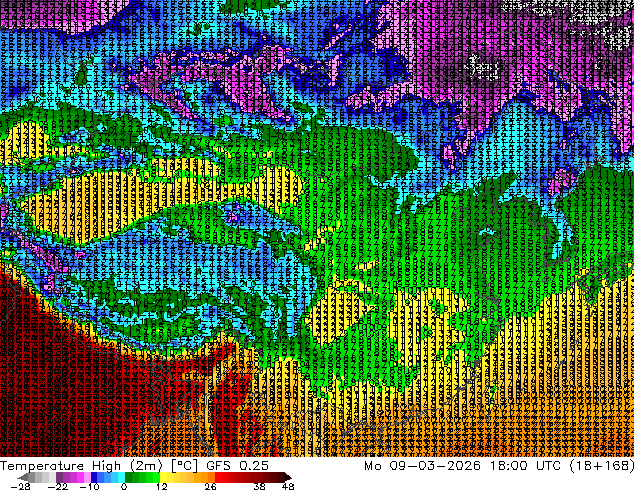Click the date 'Mo 09-03-2026' text
This screenshot has height=490, width=634.
click(423, 466)
